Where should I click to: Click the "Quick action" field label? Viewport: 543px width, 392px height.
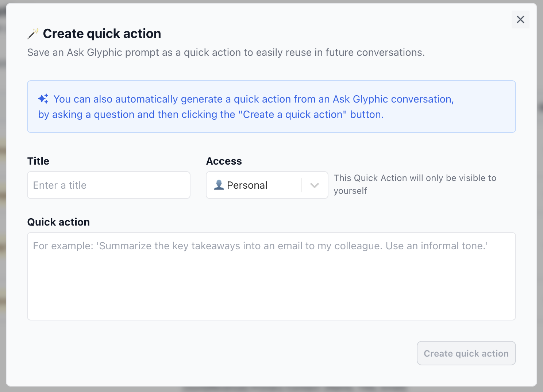(58, 222)
